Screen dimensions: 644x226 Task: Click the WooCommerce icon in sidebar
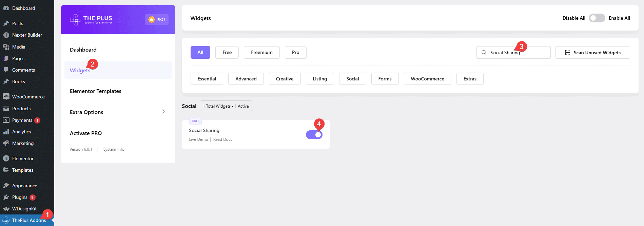6,97
